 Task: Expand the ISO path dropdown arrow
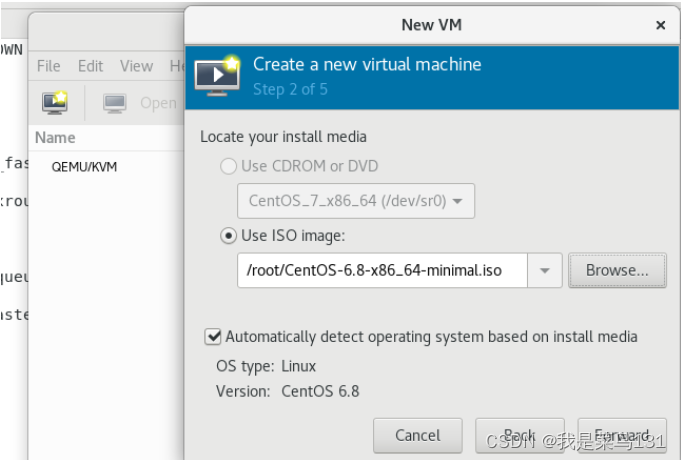pos(545,271)
